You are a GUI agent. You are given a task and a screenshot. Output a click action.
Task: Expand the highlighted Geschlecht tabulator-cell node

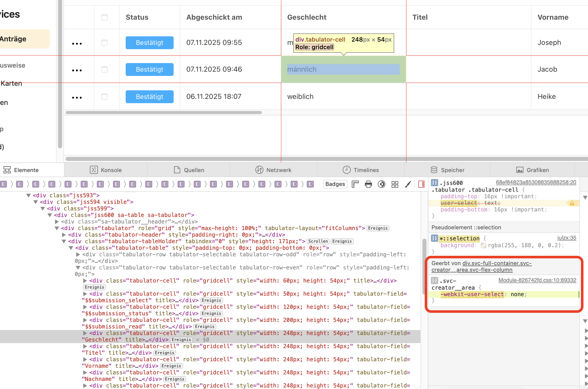85,333
